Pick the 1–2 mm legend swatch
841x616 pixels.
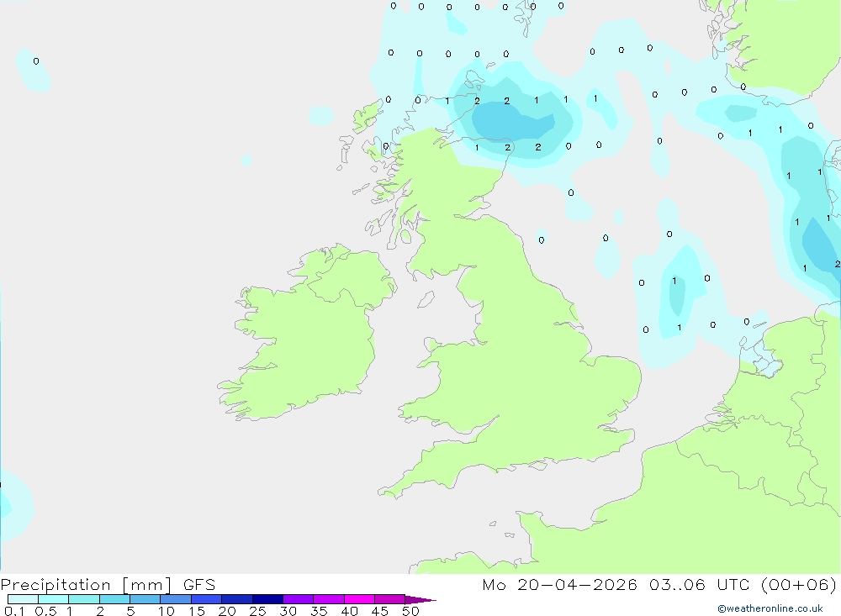pyautogui.click(x=84, y=599)
